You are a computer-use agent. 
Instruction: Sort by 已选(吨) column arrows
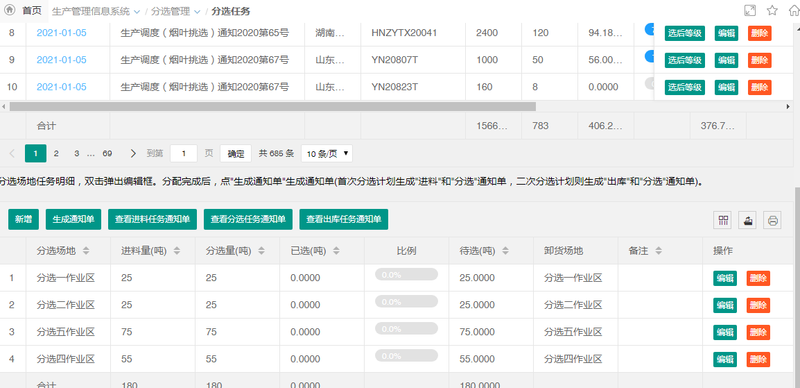[x=337, y=251]
